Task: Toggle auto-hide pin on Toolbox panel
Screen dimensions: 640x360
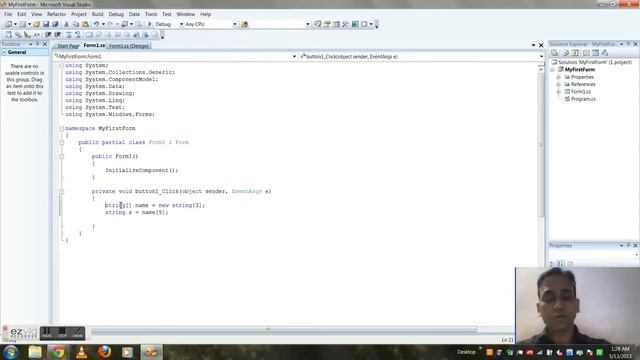Action: click(x=38, y=44)
